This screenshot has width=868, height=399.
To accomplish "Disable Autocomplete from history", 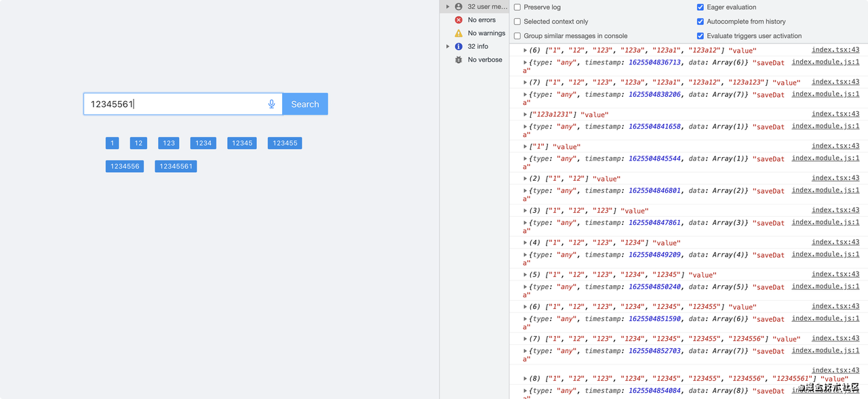I will (x=701, y=22).
